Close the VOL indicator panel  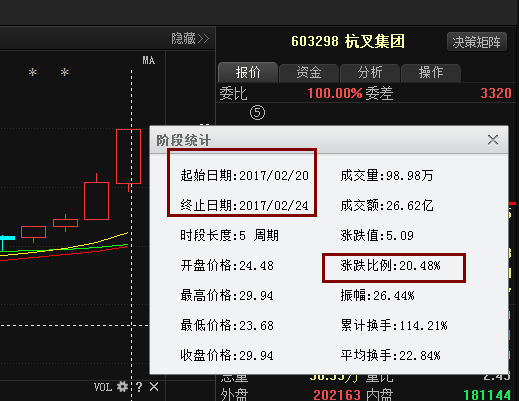click(154, 387)
